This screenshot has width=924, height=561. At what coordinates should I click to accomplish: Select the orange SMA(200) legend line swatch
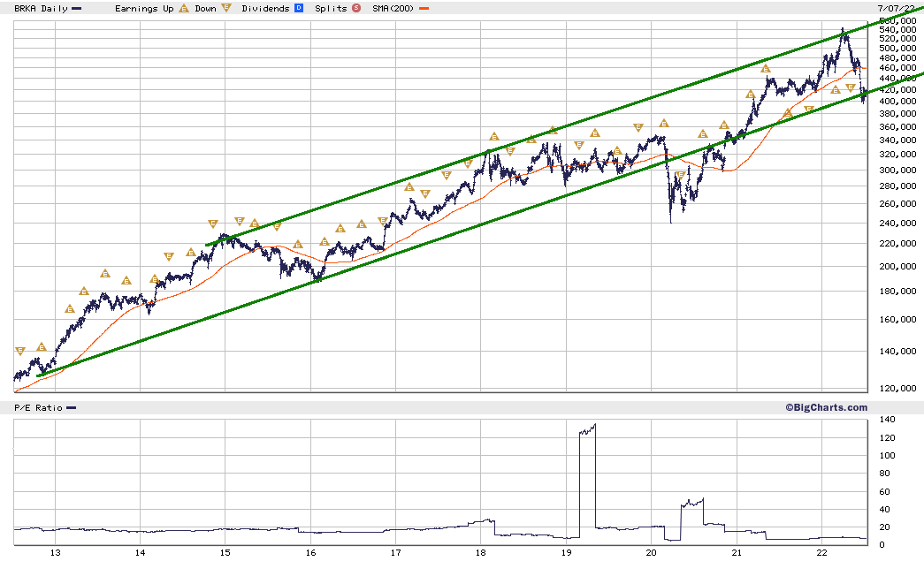point(424,9)
